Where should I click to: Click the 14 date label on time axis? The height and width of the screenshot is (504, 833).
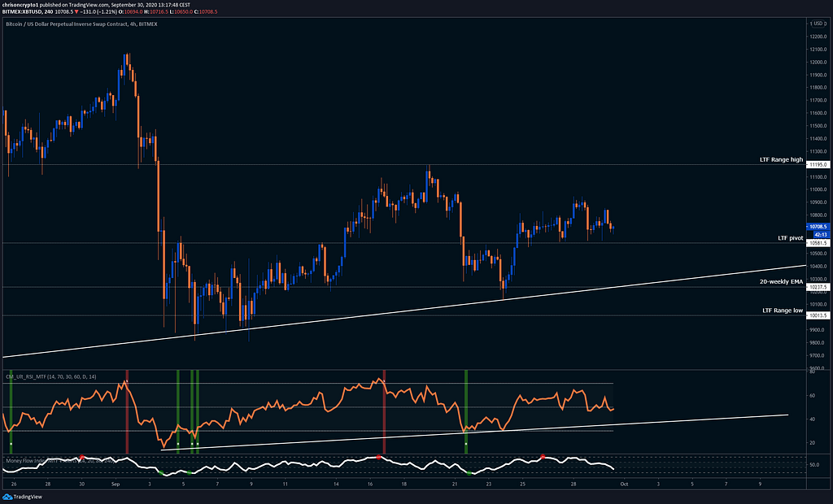coord(336,484)
